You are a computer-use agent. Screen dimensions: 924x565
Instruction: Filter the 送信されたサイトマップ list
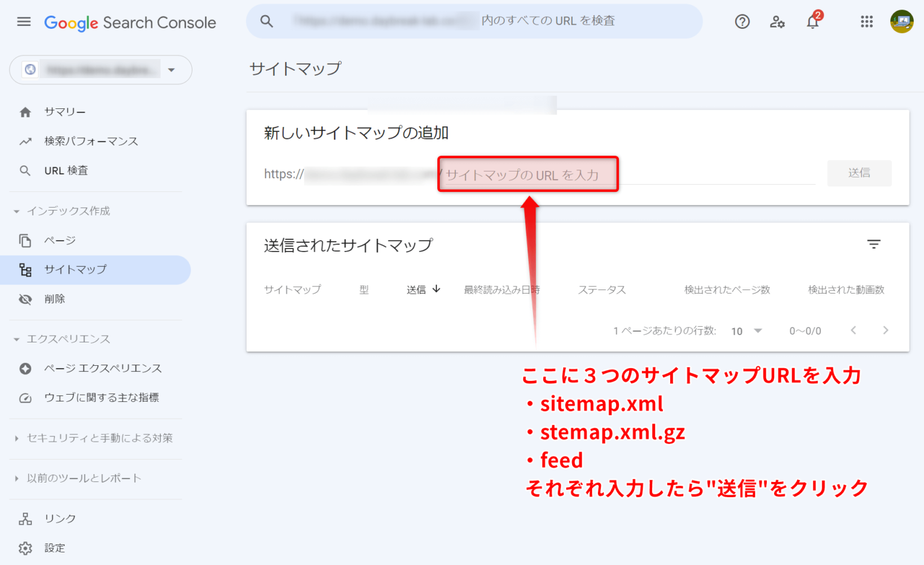pyautogui.click(x=874, y=244)
